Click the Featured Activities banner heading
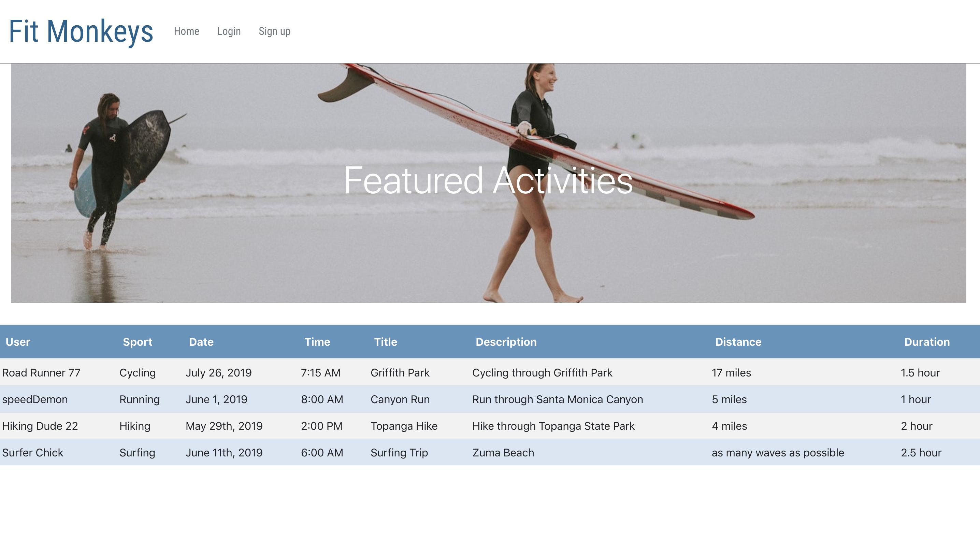Screen dimensions: 980x535 488,180
